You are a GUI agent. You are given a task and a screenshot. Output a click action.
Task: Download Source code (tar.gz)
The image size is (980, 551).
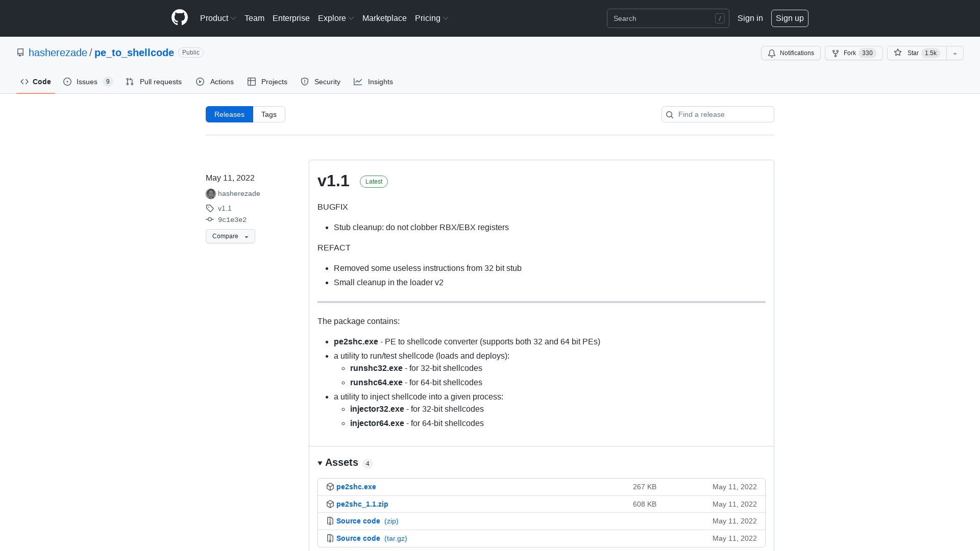tap(372, 538)
